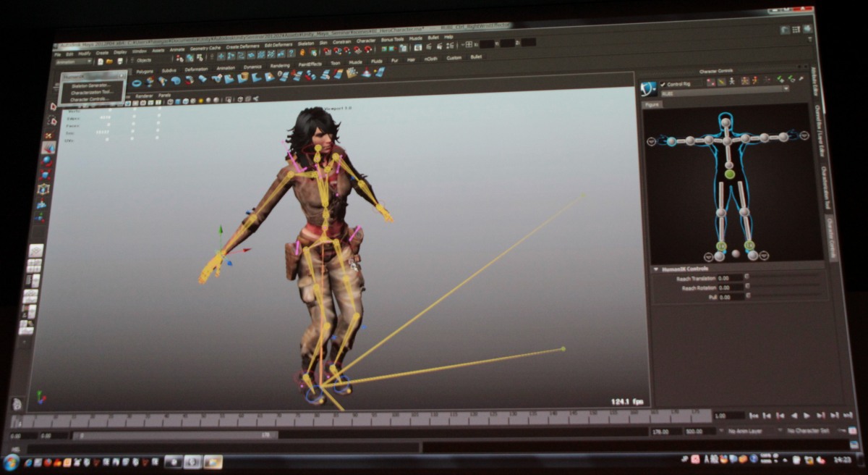Switch to the Rendering shelf tab
The image size is (868, 475).
coord(280,66)
